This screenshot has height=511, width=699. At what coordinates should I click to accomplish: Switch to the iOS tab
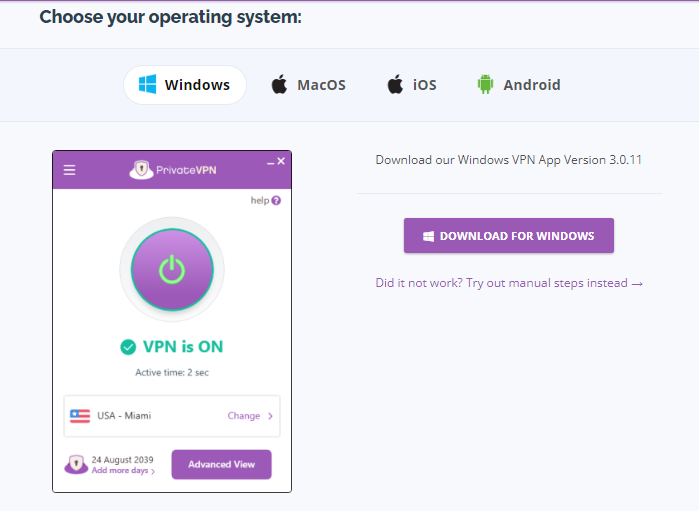[x=412, y=85]
